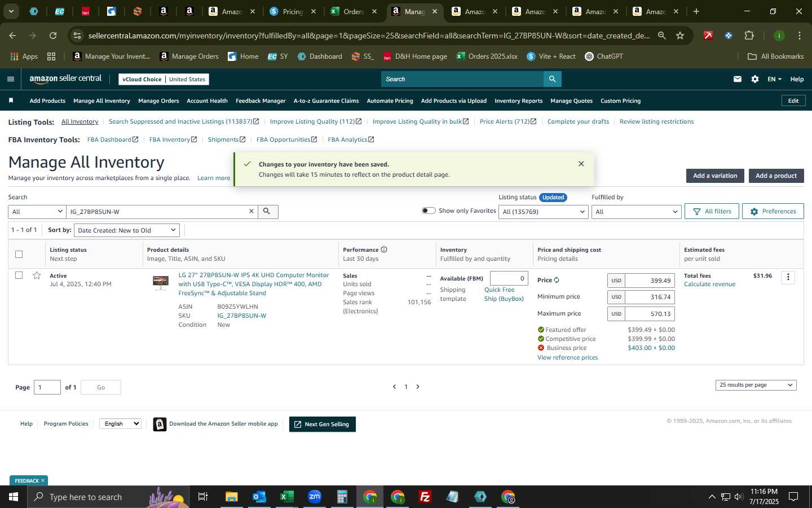Viewport: 812px width, 508px height.
Task: Open a new Chrome tab
Action: (x=696, y=11)
